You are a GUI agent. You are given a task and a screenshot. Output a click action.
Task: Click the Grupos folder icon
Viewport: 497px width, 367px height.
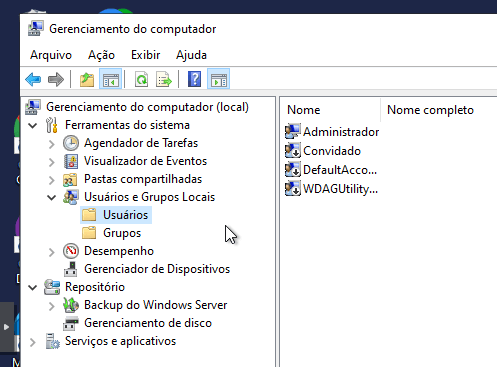89,232
